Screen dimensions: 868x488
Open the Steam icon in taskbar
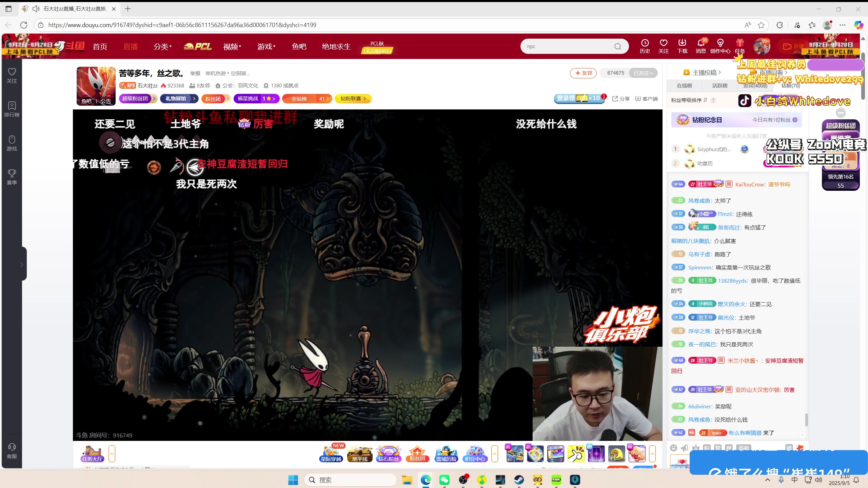click(x=519, y=480)
